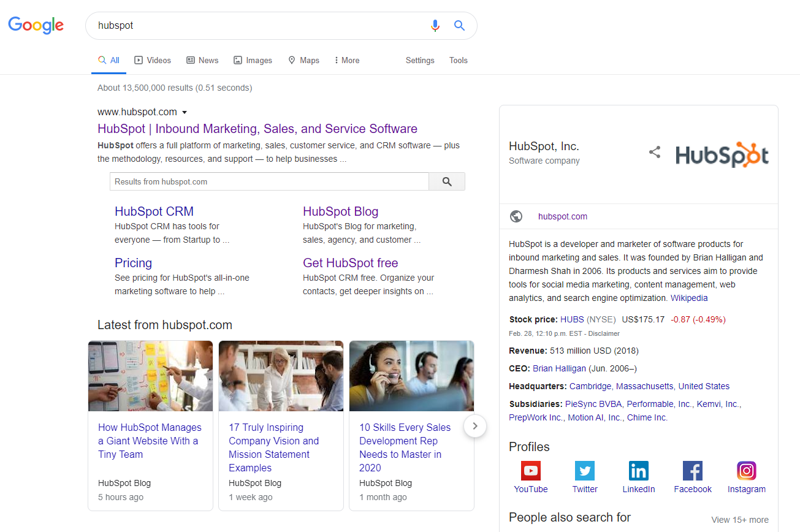Click the microphone voice search icon
The width and height of the screenshot is (800, 532).
point(435,25)
